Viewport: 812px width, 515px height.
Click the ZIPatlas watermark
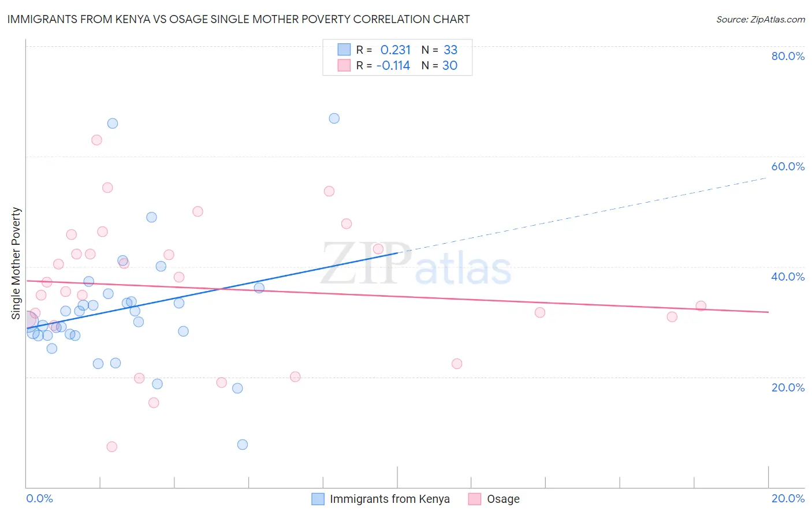tap(416, 264)
